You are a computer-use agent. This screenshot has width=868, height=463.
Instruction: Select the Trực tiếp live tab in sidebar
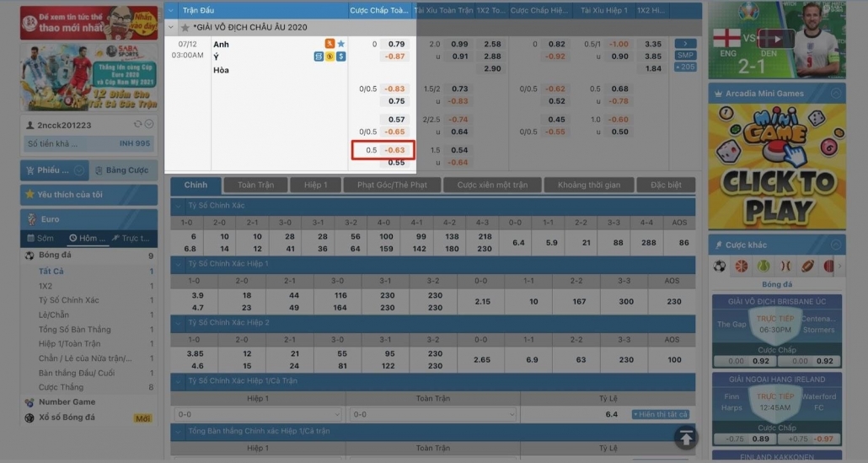[x=131, y=238]
